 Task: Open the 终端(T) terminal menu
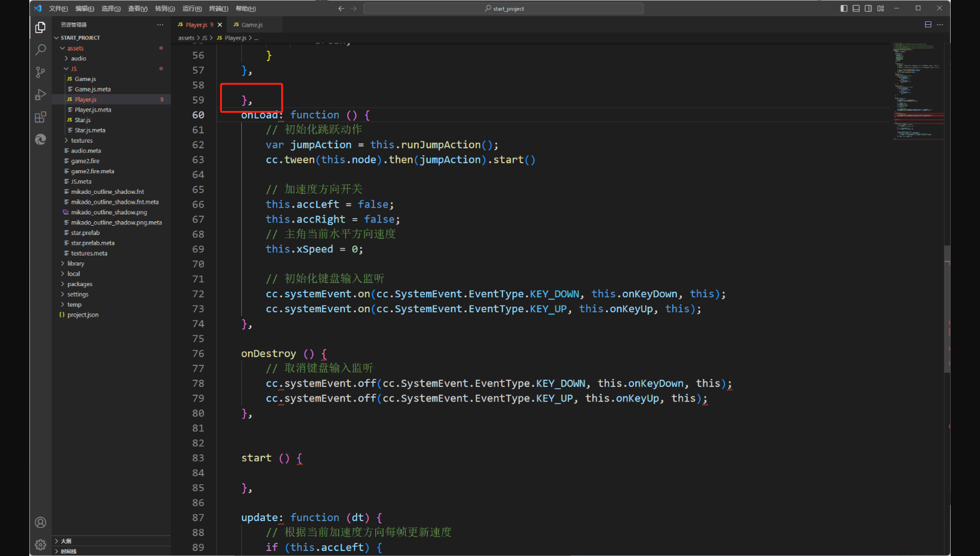(218, 9)
